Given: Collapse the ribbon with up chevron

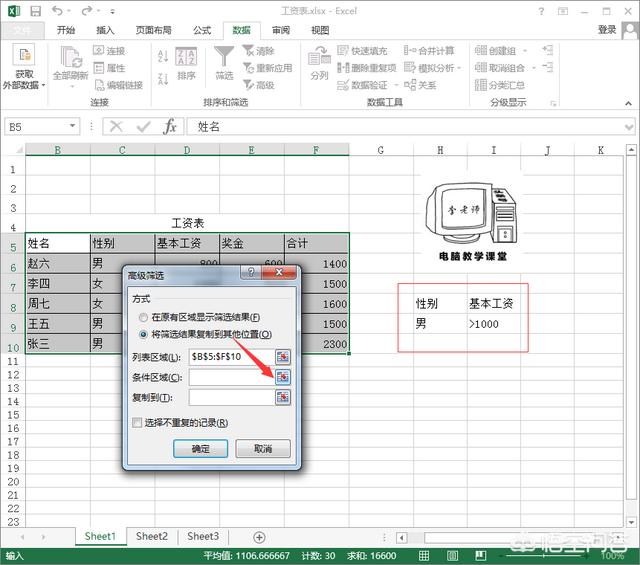Looking at the screenshot, I should pos(628,103).
